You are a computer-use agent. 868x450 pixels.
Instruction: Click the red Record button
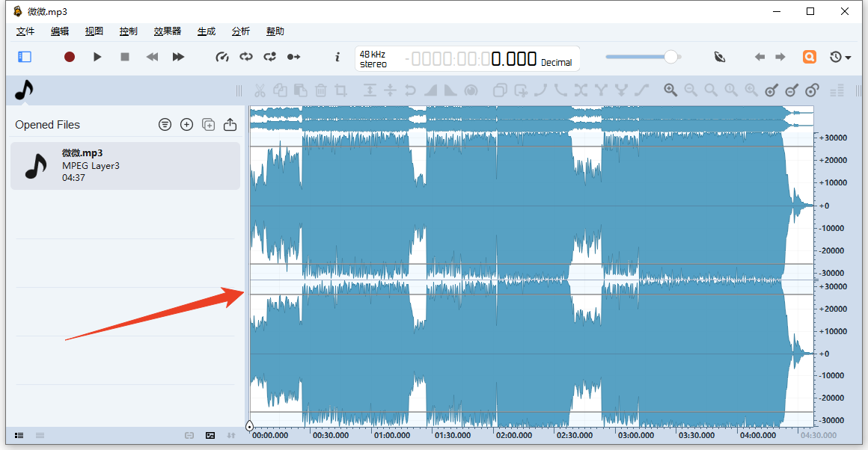[70, 57]
